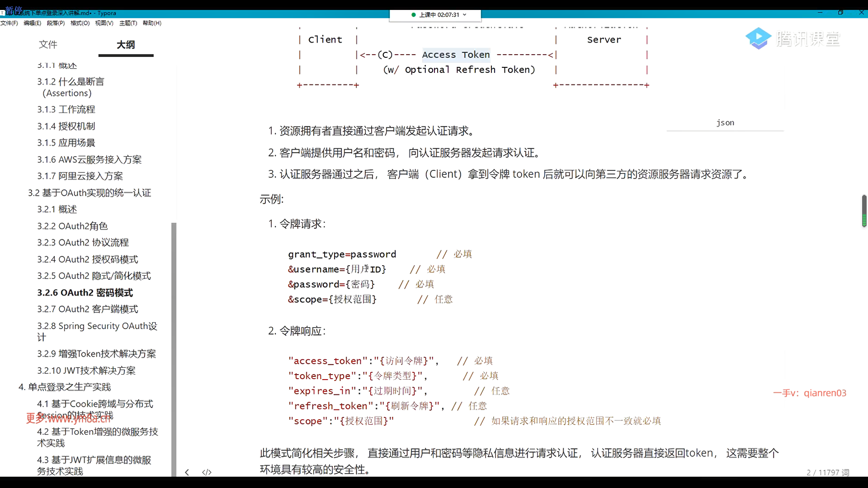868x488 pixels.
Task: Open the 帮助(H) help menu
Action: pos(152,23)
